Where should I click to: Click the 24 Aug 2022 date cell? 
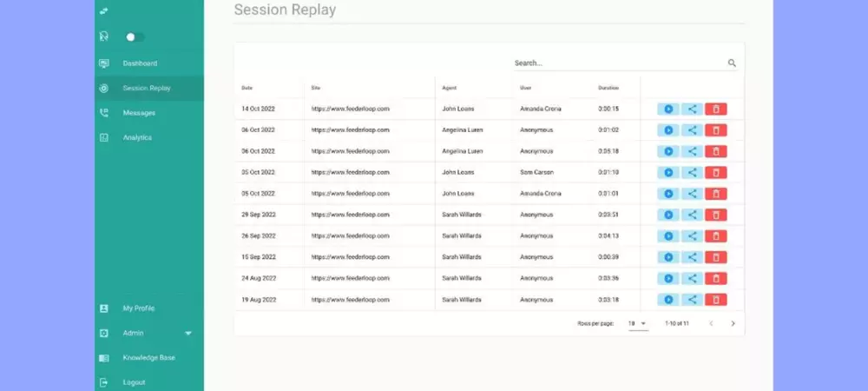(x=259, y=279)
